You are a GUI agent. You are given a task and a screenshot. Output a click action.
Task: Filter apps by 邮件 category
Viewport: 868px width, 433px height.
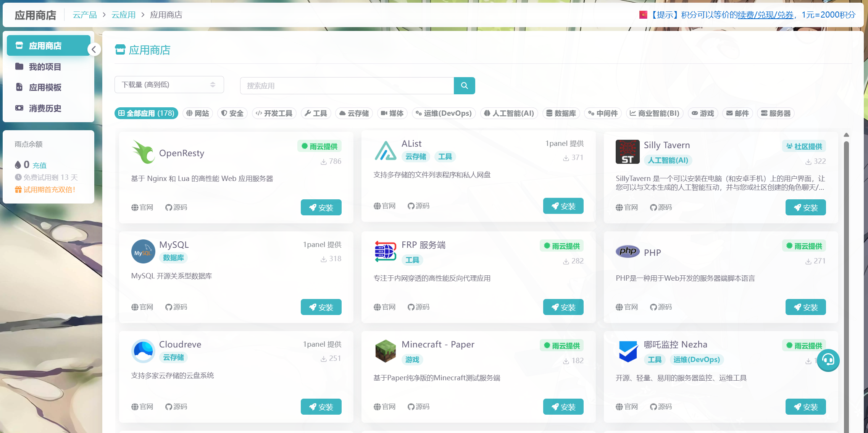(x=737, y=113)
